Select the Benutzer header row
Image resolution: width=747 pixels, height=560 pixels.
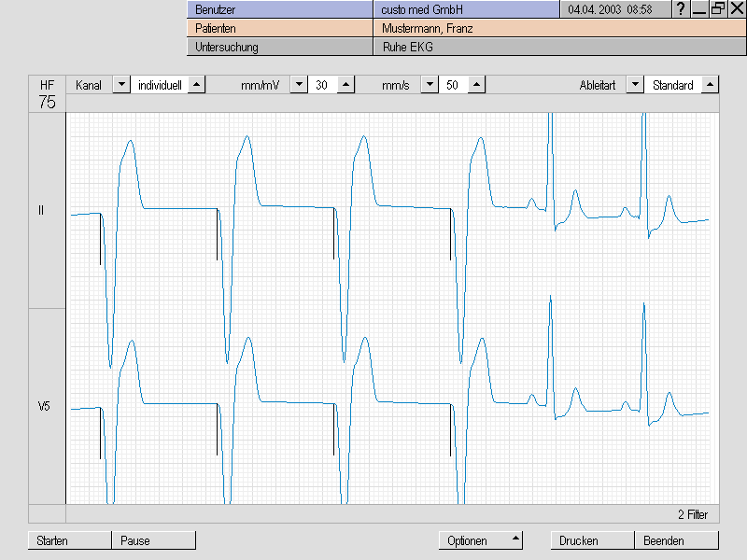pos(280,9)
